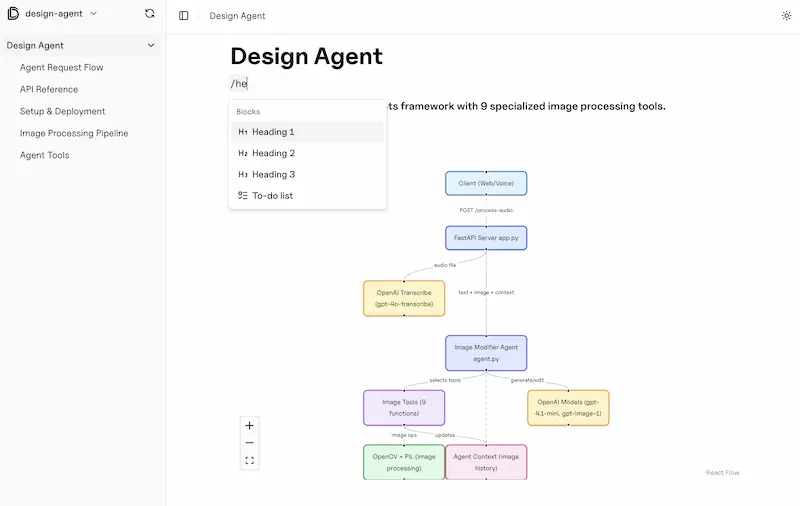Select the Client (Web/Voice) node
This screenshot has width=800, height=506.
(486, 183)
